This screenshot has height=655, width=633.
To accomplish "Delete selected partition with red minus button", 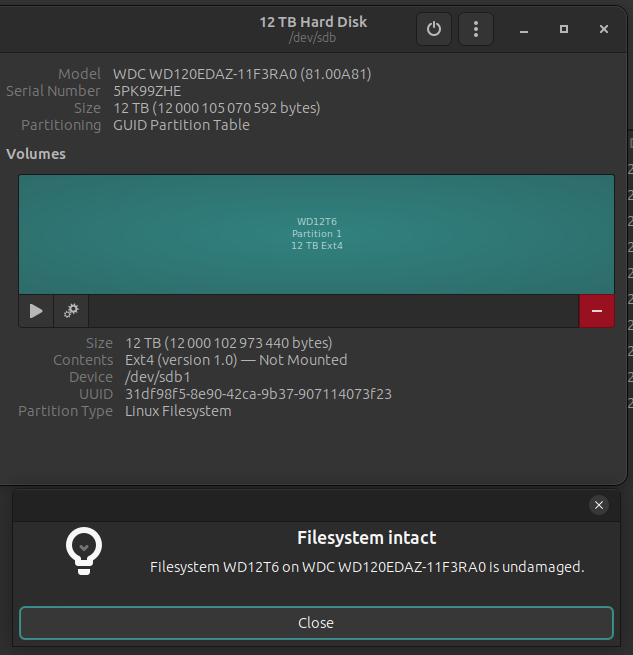I will click(x=597, y=311).
